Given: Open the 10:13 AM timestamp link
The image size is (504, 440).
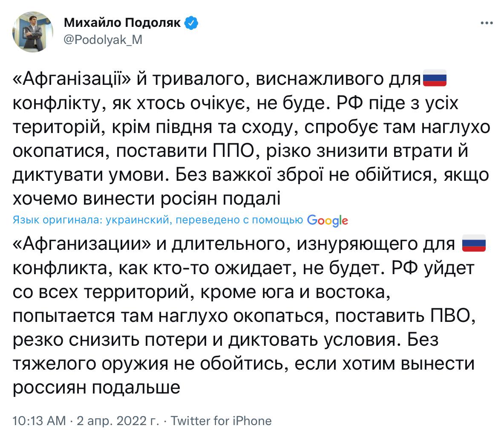Looking at the screenshot, I should tap(39, 421).
